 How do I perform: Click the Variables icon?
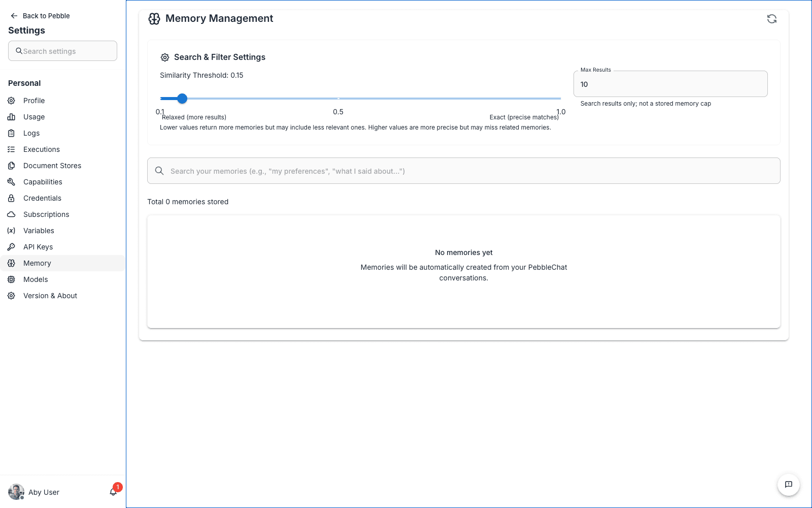pos(11,231)
